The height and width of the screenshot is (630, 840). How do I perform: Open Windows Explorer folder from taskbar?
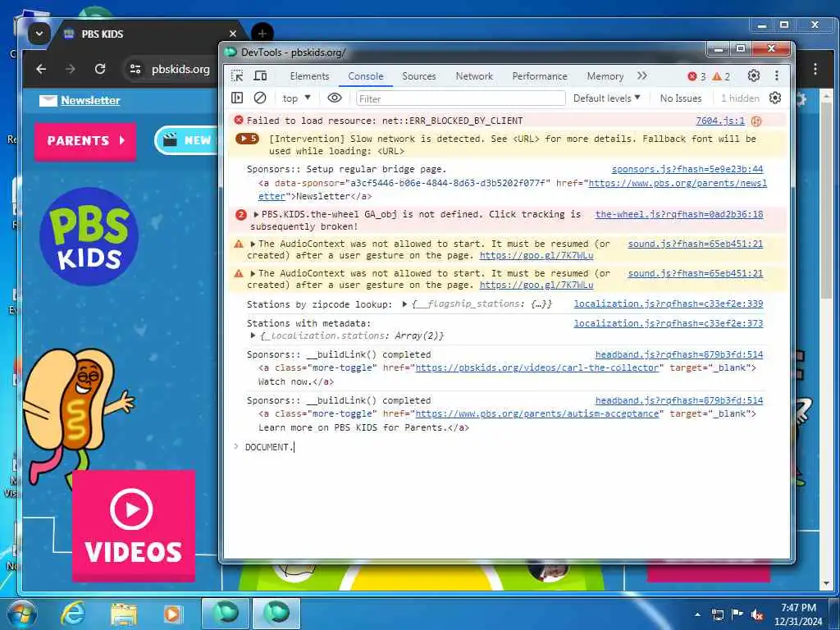coord(124,614)
